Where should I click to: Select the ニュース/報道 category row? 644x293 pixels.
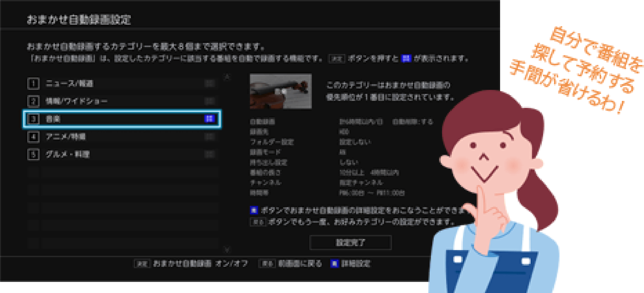121,83
